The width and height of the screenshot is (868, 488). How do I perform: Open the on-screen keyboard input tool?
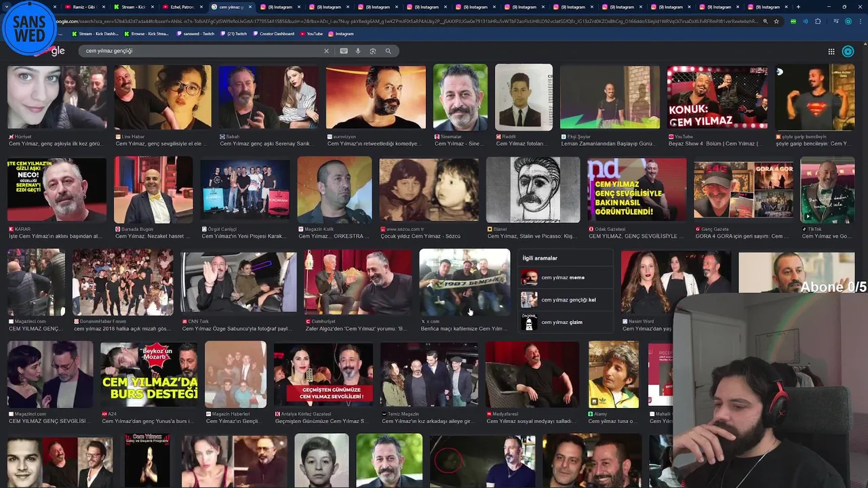[x=344, y=51]
